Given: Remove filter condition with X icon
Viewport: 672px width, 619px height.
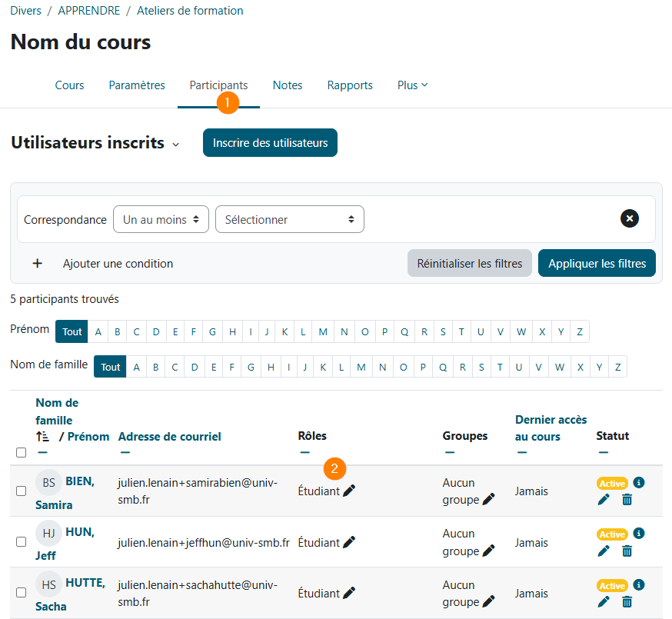Looking at the screenshot, I should pos(630,218).
